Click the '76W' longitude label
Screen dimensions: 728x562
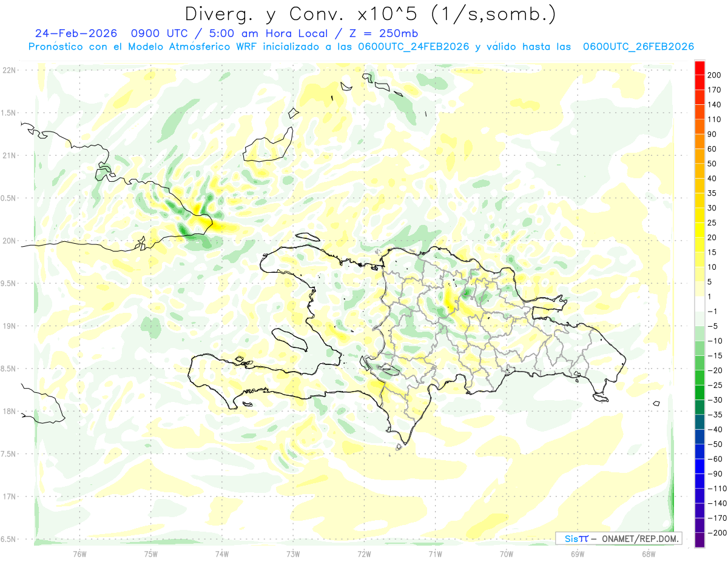tap(79, 554)
